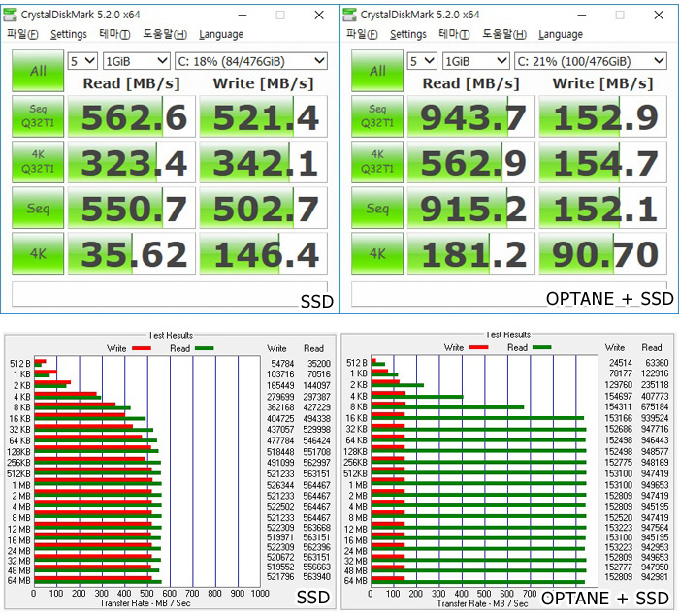Screen dimensions: 679x616
Task: Click 563940 read value in SSD chart
Action: tap(316, 577)
